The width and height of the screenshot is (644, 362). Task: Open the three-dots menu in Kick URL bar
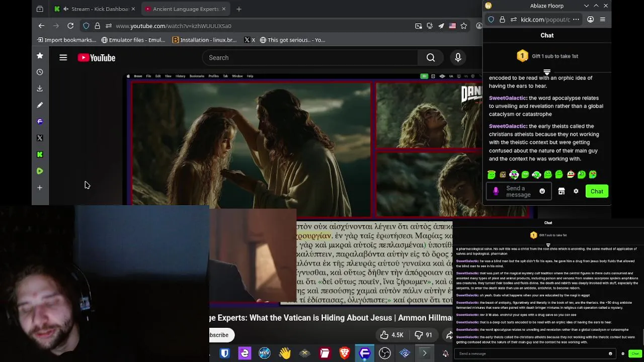pos(576,20)
